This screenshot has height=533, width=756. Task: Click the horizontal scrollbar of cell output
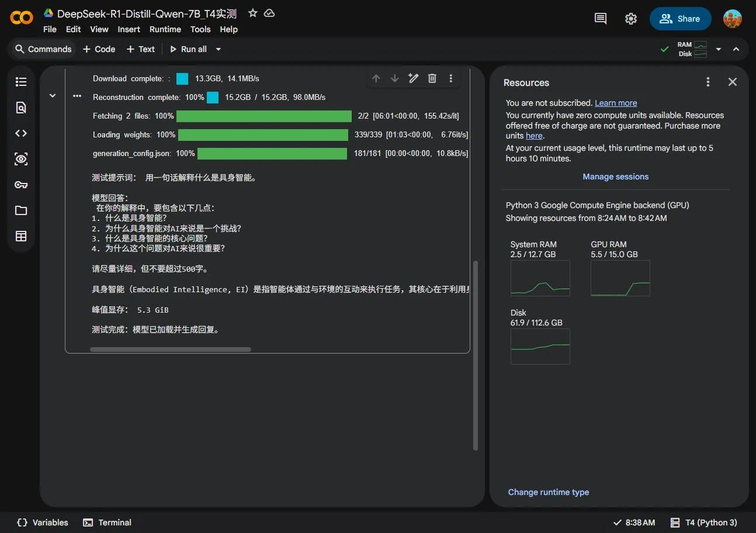click(x=171, y=349)
